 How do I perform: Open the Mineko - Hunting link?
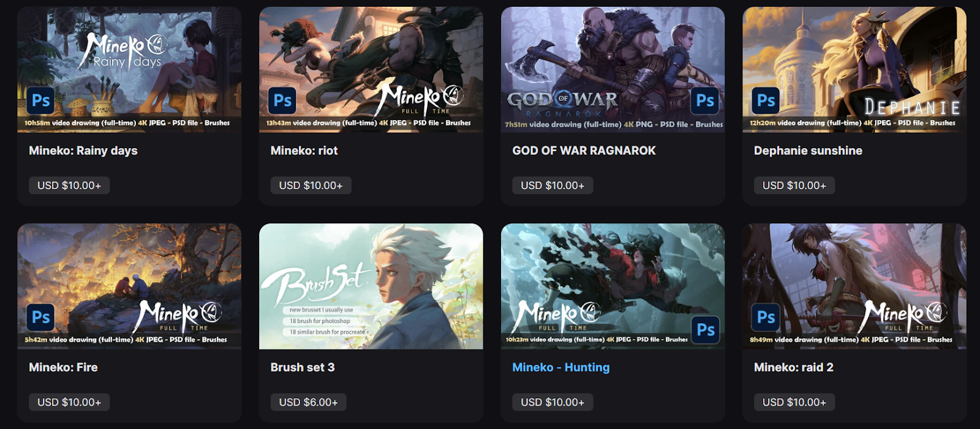561,367
